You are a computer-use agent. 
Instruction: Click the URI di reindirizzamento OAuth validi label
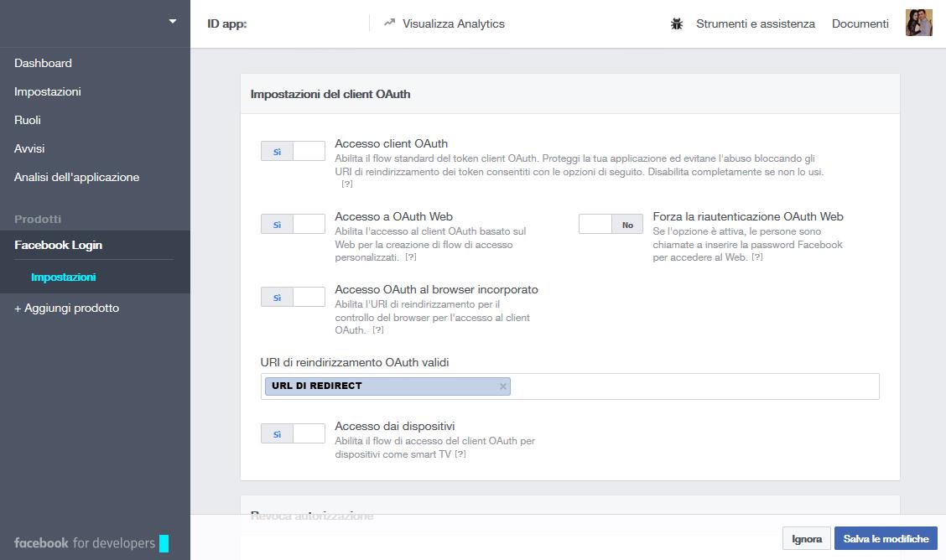[355, 362]
